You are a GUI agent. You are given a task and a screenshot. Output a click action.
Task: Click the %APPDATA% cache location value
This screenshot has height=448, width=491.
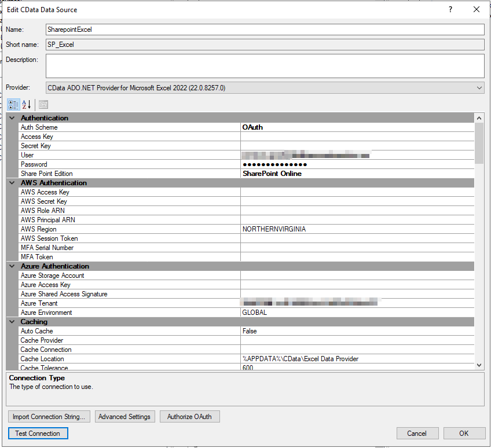point(357,359)
